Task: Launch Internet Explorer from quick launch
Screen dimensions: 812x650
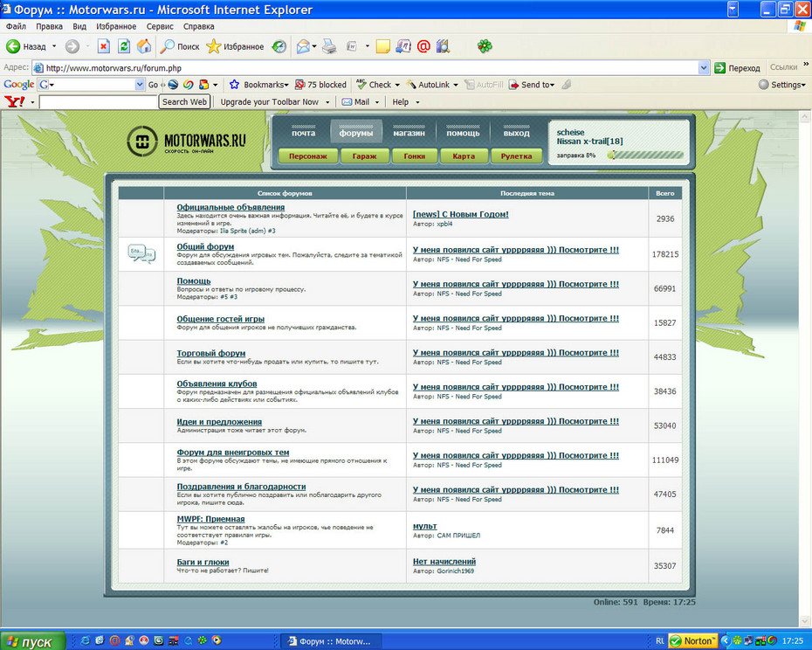Action: coord(86,640)
